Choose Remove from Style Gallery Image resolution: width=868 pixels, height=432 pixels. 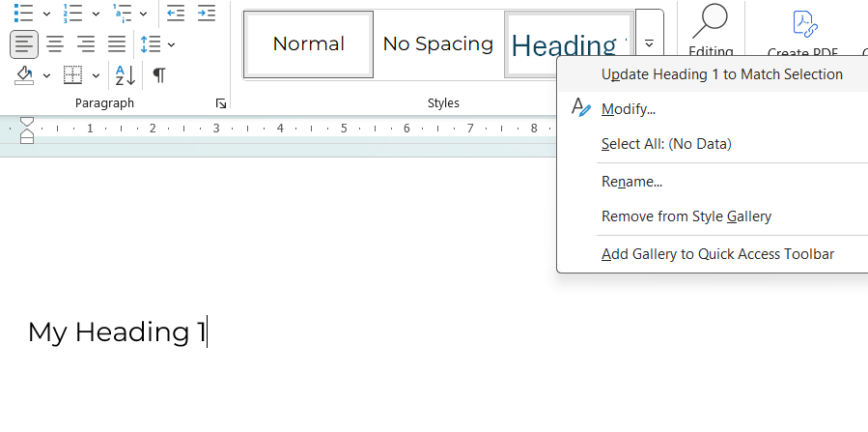[686, 216]
